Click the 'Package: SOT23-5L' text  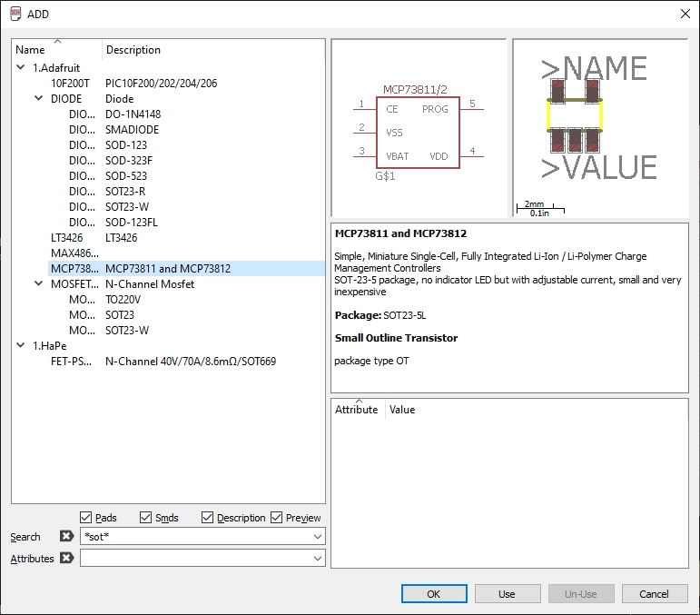pyautogui.click(x=380, y=315)
